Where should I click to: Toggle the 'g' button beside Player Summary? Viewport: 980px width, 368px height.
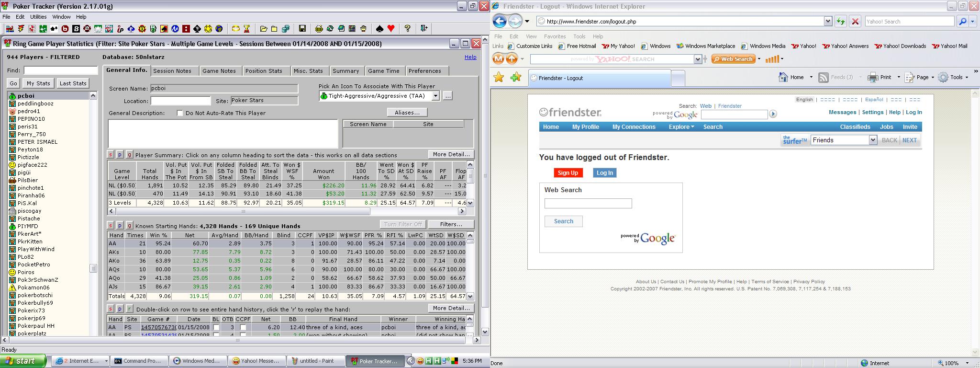click(129, 155)
